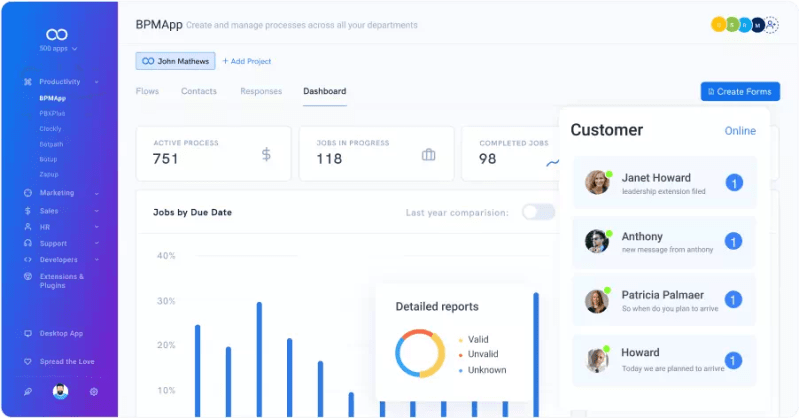Click the add user icon in header
This screenshot has height=418, width=799.
click(x=771, y=24)
